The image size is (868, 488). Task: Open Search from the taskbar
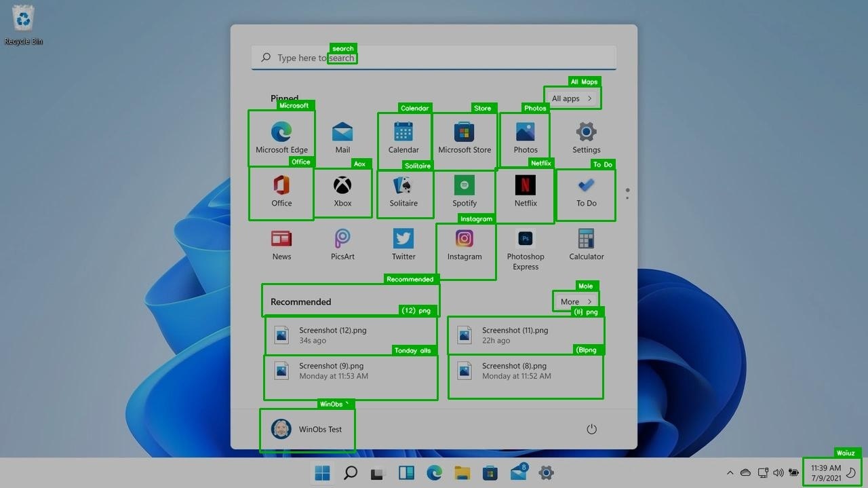(351, 473)
